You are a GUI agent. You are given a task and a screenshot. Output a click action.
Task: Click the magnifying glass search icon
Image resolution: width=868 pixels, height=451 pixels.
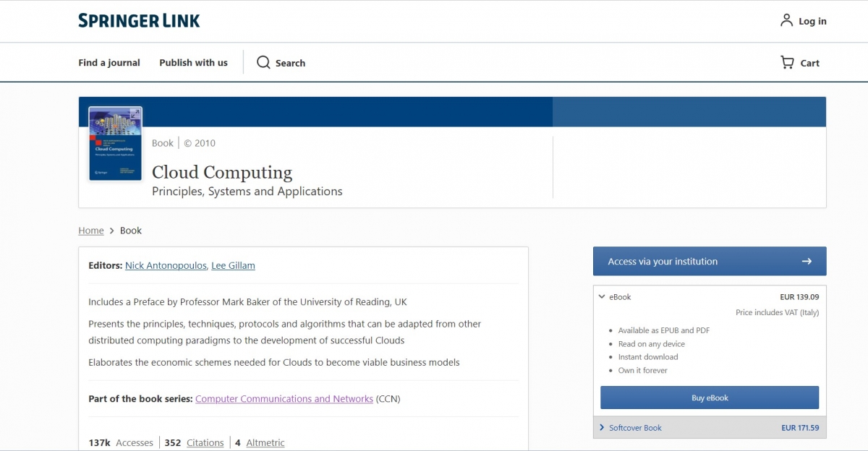pos(264,62)
